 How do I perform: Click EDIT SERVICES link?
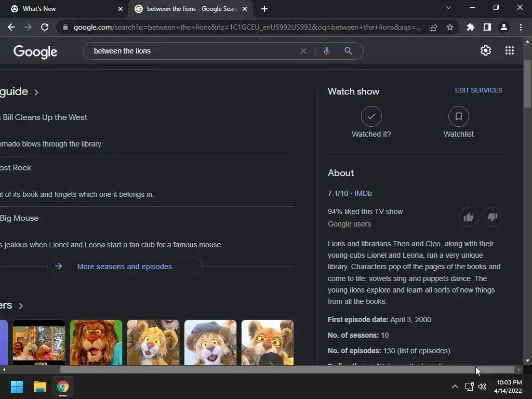click(x=478, y=90)
